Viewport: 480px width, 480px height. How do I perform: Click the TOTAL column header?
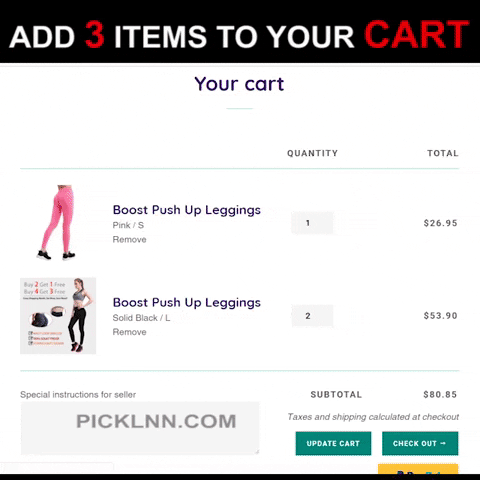pos(443,153)
